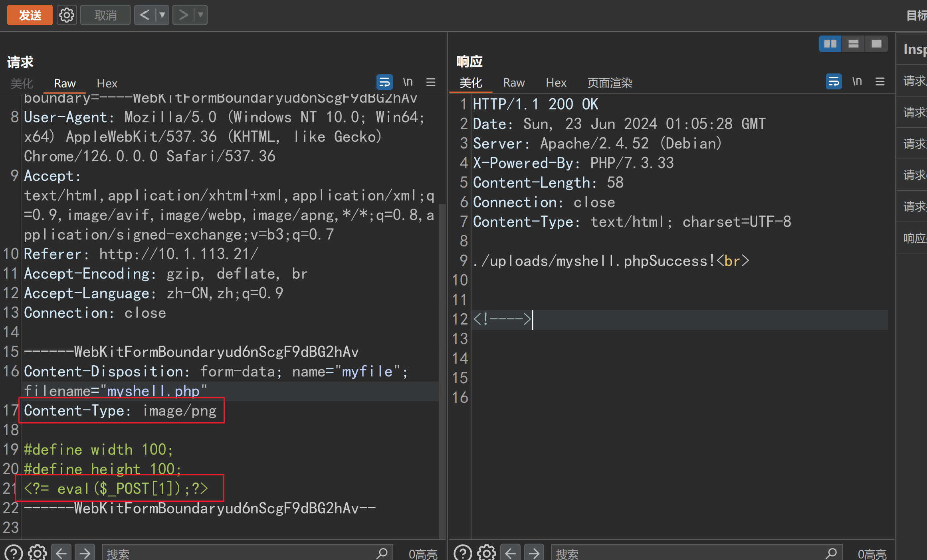
Task: Select the request Hex tab
Action: pyautogui.click(x=107, y=83)
